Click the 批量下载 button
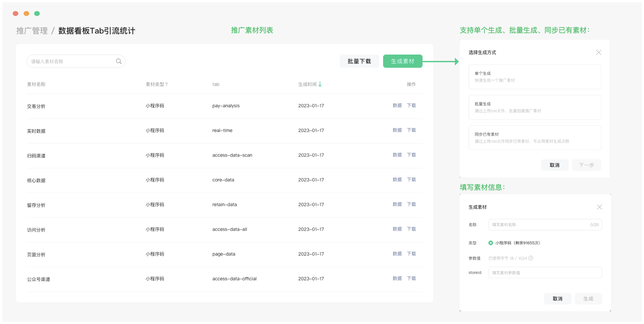Screen dimensions: 644x324 pyautogui.click(x=359, y=61)
